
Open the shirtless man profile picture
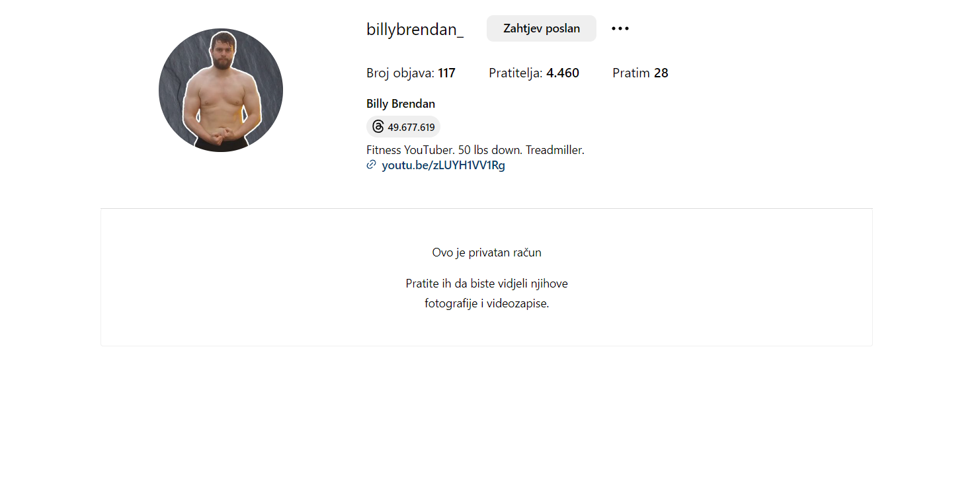coord(221,90)
